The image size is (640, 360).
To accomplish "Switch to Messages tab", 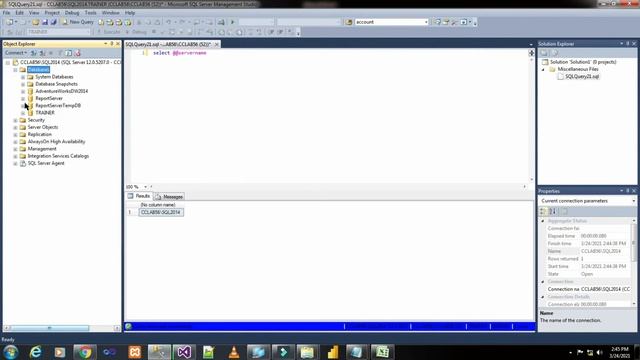I will click(x=169, y=197).
